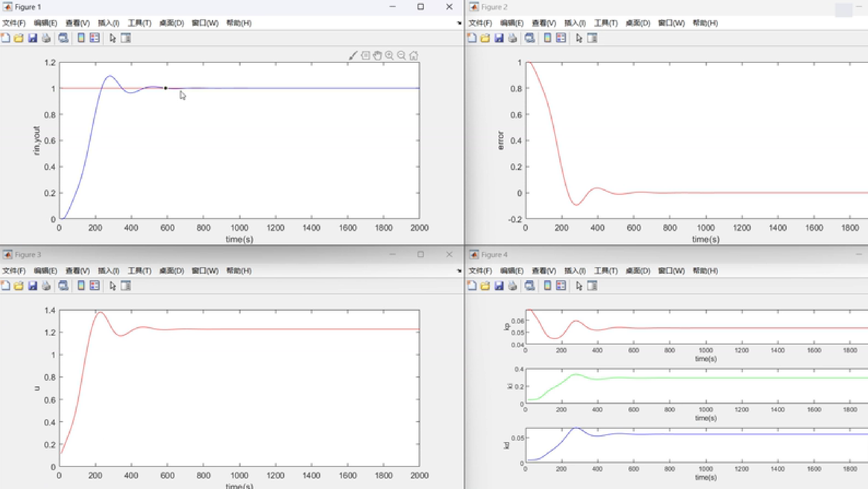Click New Figure icon in Figure 4 toolbar
868x489 pixels.
coord(472,286)
